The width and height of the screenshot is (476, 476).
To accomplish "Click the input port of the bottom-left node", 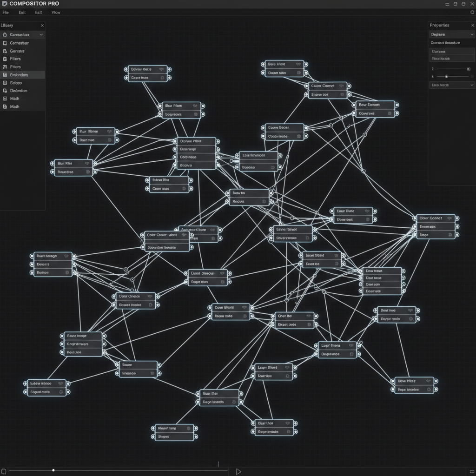I will 26,383.
